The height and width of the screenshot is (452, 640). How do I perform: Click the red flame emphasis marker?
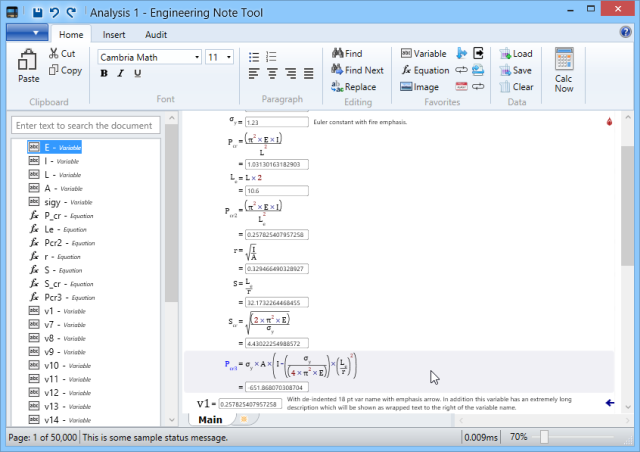point(609,122)
